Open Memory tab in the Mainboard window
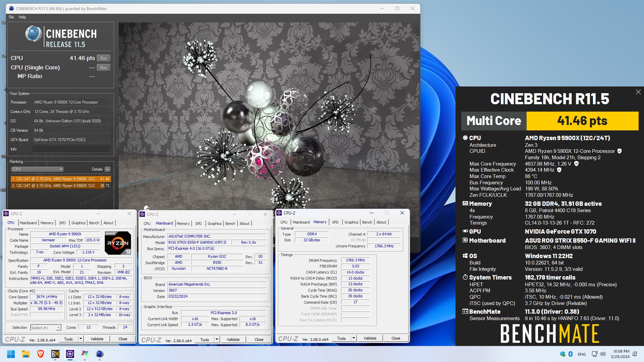Viewport: 644px width, 362px height. (183, 224)
